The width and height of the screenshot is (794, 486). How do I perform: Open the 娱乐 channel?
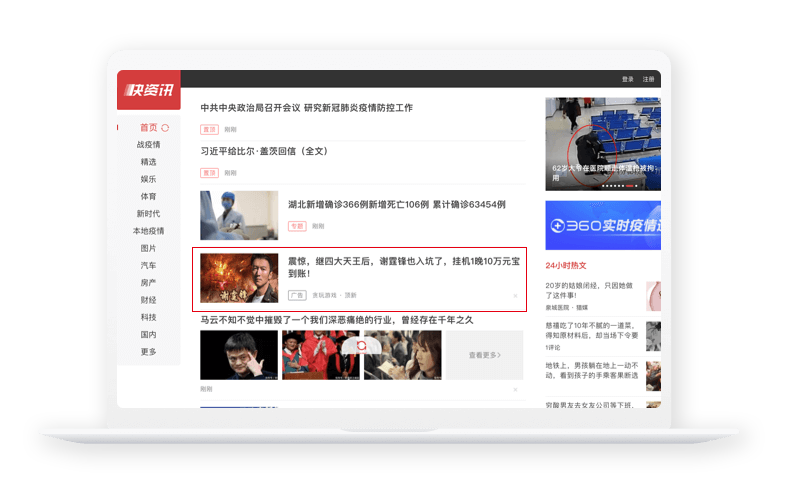148,179
